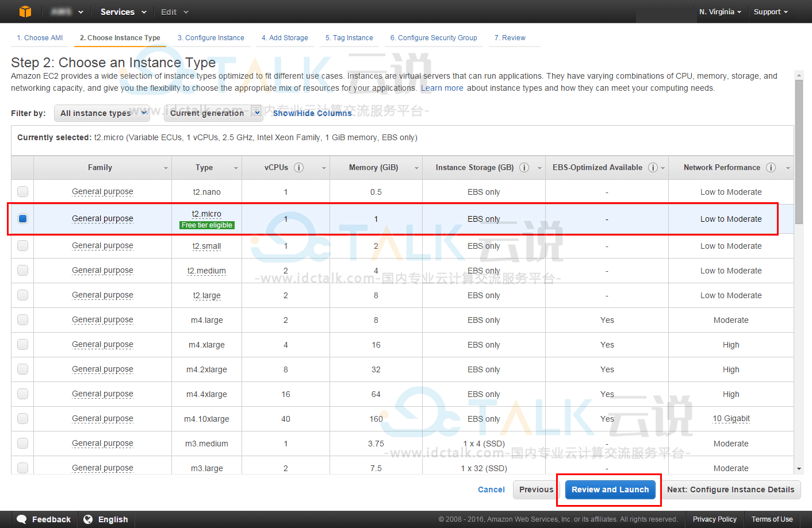Click Show/Hide Columns link
Image resolution: width=812 pixels, height=528 pixels.
(312, 113)
